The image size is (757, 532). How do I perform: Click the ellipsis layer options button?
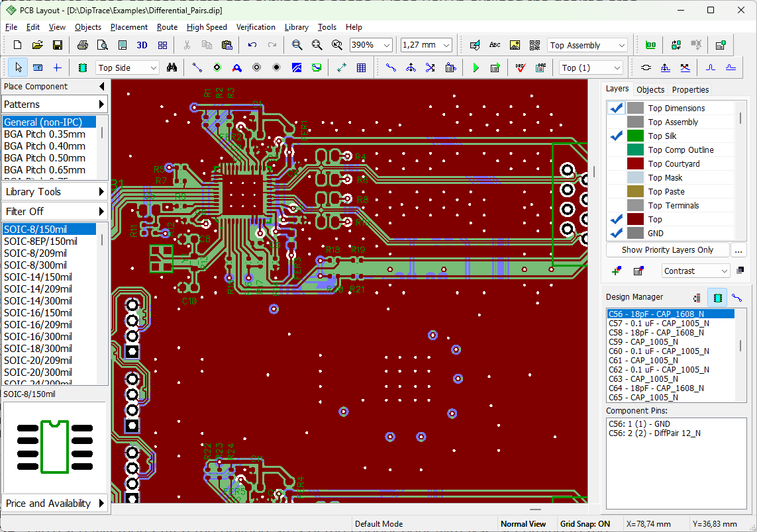click(x=738, y=250)
